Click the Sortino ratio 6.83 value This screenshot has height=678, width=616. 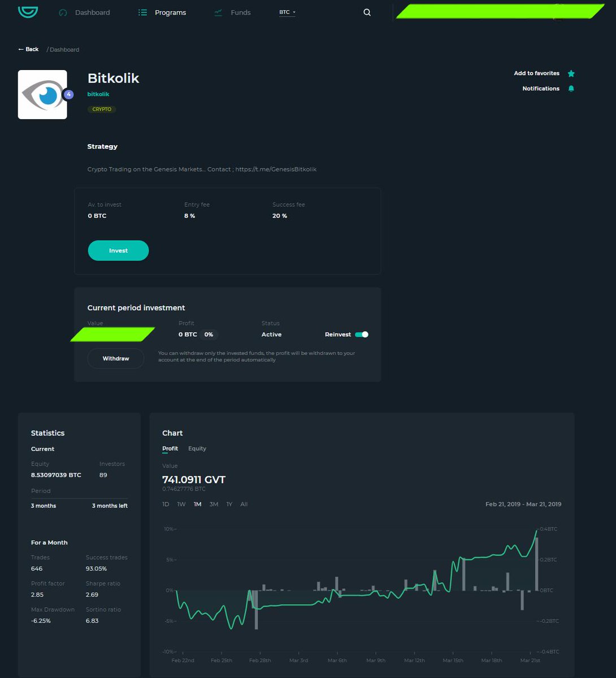(x=92, y=620)
